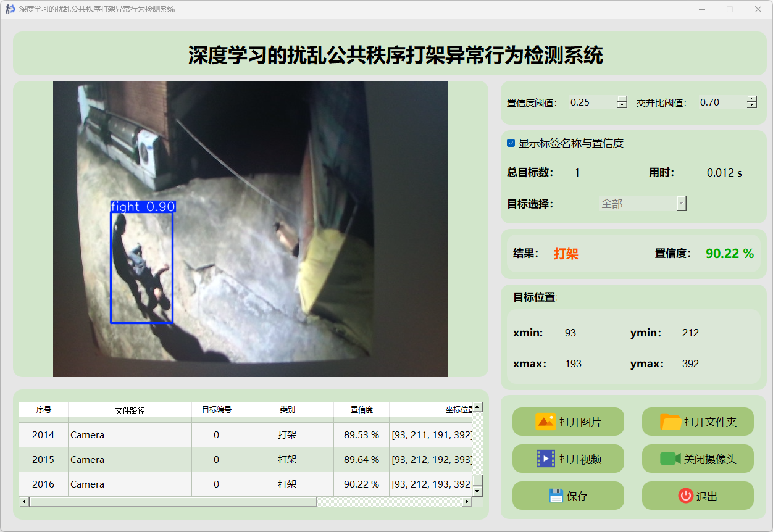The image size is (773, 532).
Task: Click the 置信度 column header
Action: (361, 410)
